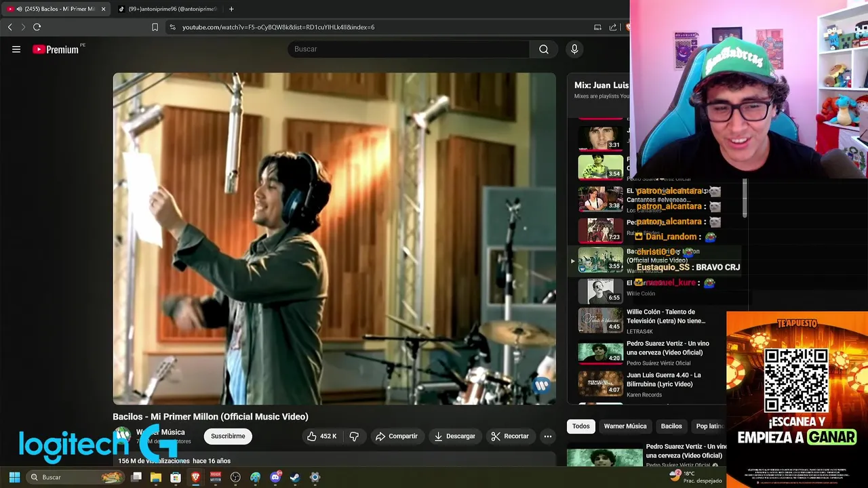Image resolution: width=868 pixels, height=488 pixels.
Task: Click in the YouTube Buscar search field
Action: click(x=408, y=49)
